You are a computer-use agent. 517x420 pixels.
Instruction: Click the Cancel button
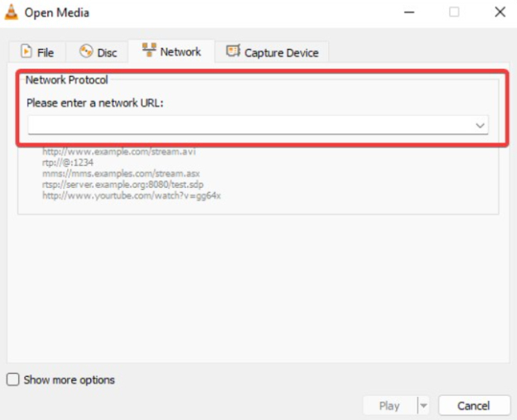coord(474,406)
